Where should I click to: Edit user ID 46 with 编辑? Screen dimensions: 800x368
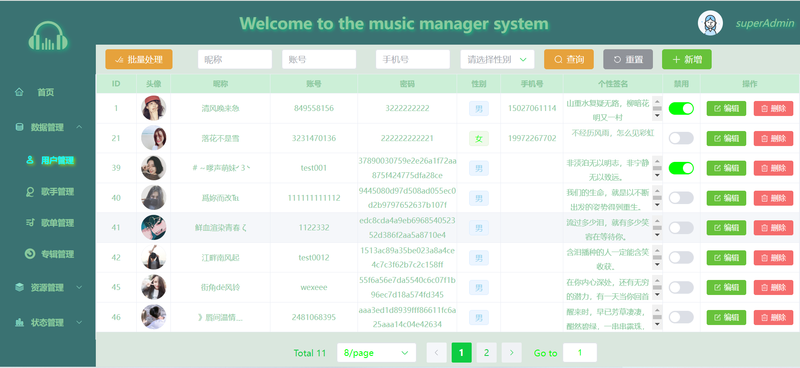coord(726,317)
